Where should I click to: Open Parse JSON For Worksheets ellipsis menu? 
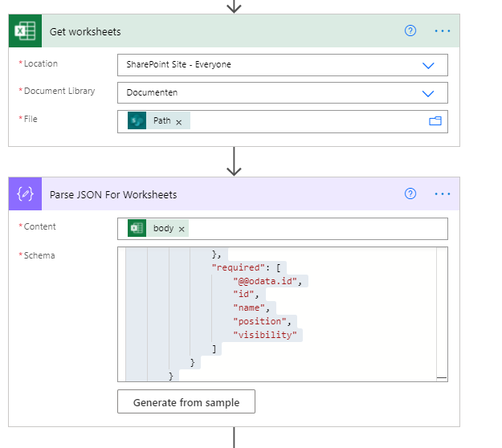click(x=443, y=194)
